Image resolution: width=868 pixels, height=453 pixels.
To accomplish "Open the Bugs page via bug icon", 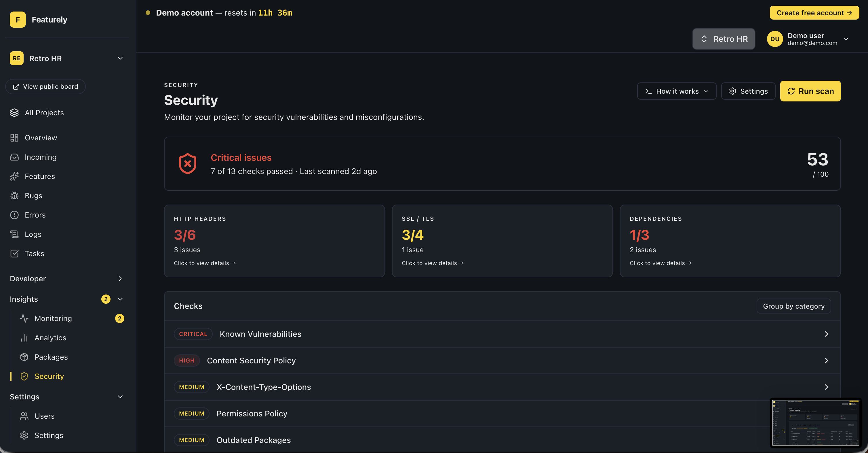I will [14, 196].
